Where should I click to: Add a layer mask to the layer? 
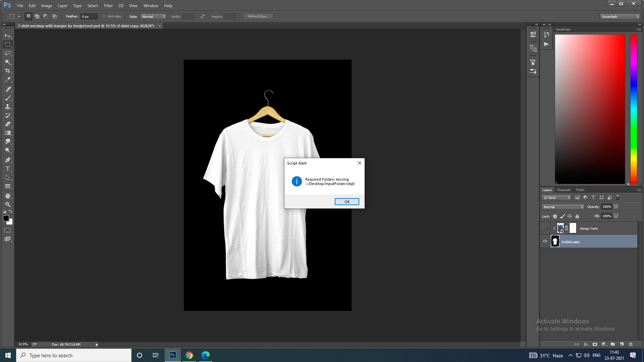594,344
